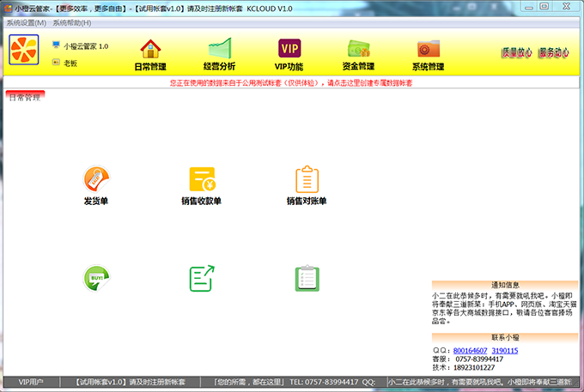Open QQ link 800164607
This screenshot has height=392, width=584.
coord(470,351)
